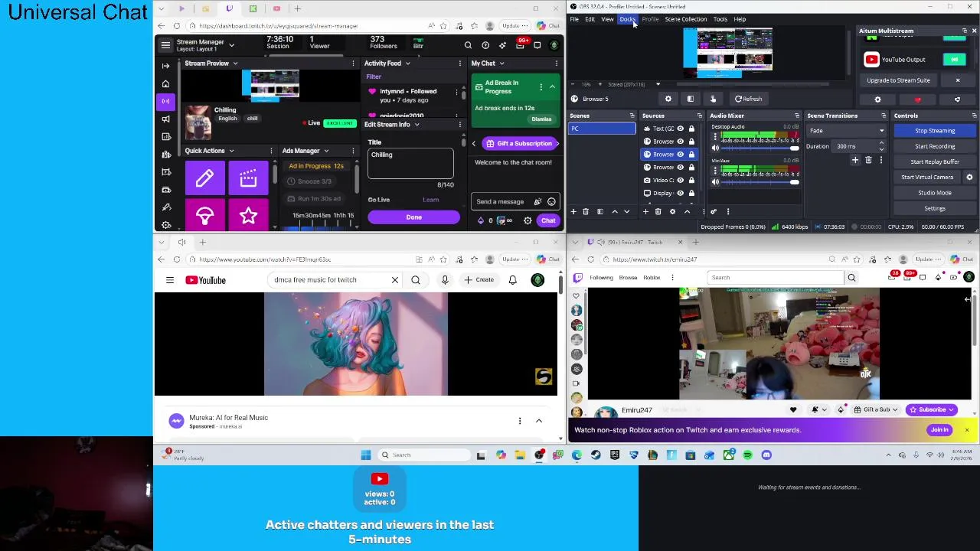
Task: Open chat settings gear in My Chat
Action: tap(528, 220)
